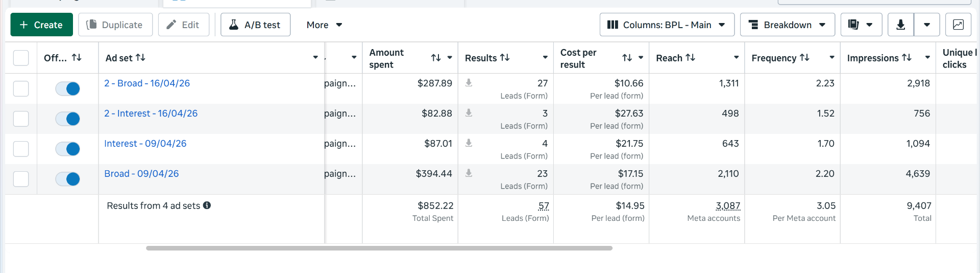Sort by Results column arrows
Screen dimensions: 980x273
point(505,58)
